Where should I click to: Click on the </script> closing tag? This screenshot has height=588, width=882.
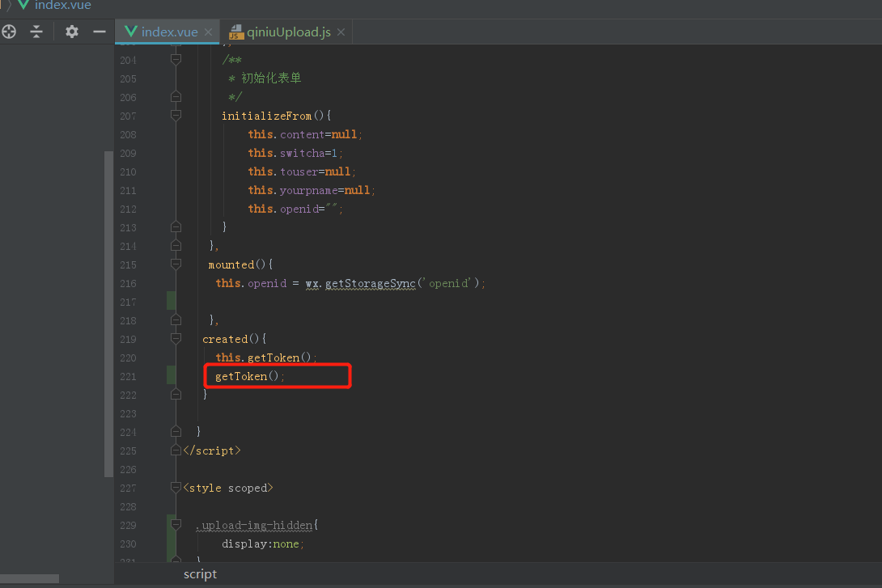pos(212,451)
